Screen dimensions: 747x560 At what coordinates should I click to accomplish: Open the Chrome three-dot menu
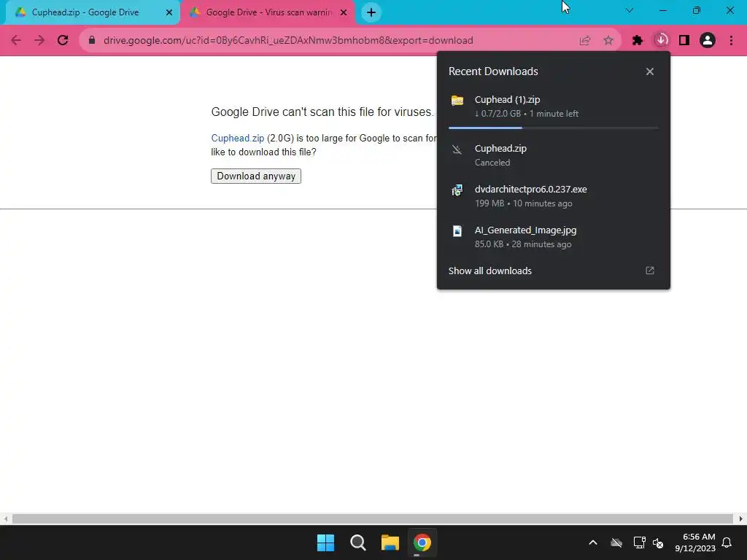(731, 41)
